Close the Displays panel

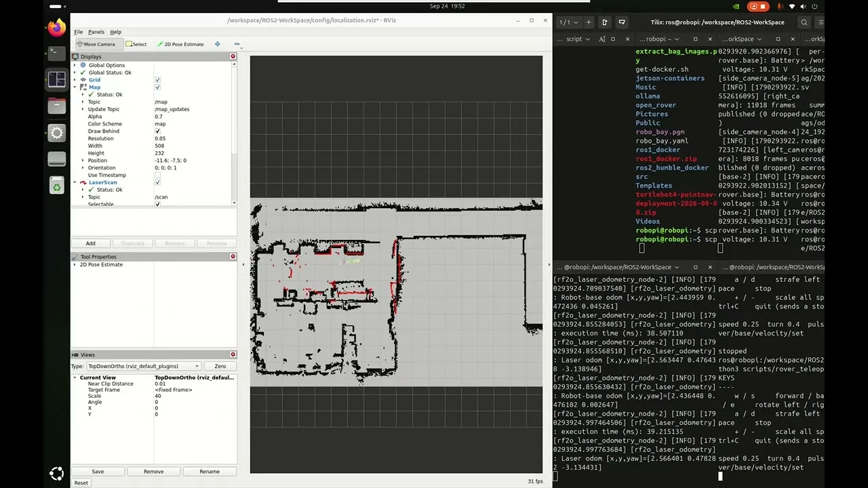233,56
